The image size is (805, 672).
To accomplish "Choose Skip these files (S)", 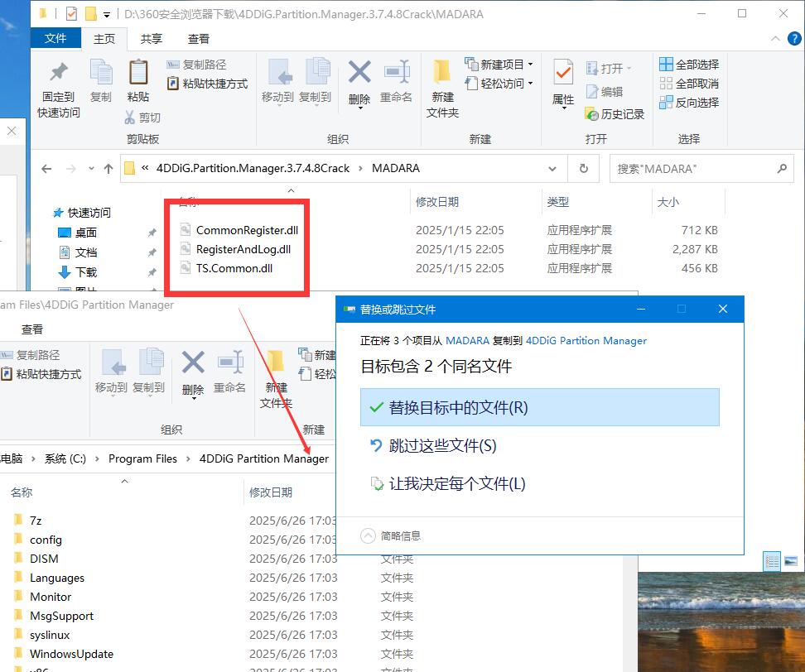I will point(540,445).
